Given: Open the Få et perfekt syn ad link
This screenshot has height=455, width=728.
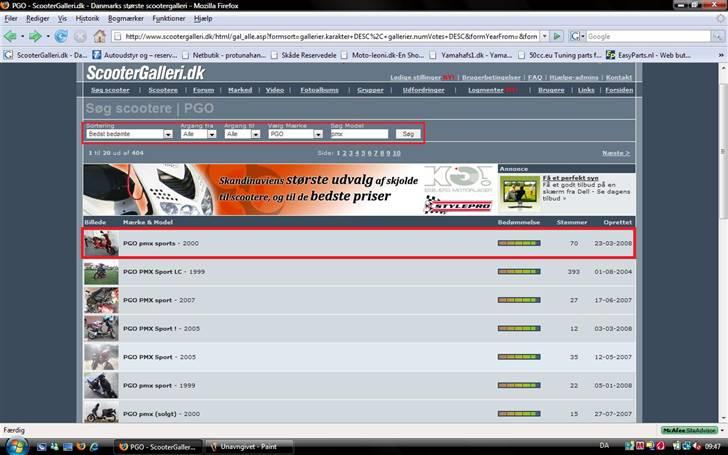Looking at the screenshot, I should coord(571,178).
